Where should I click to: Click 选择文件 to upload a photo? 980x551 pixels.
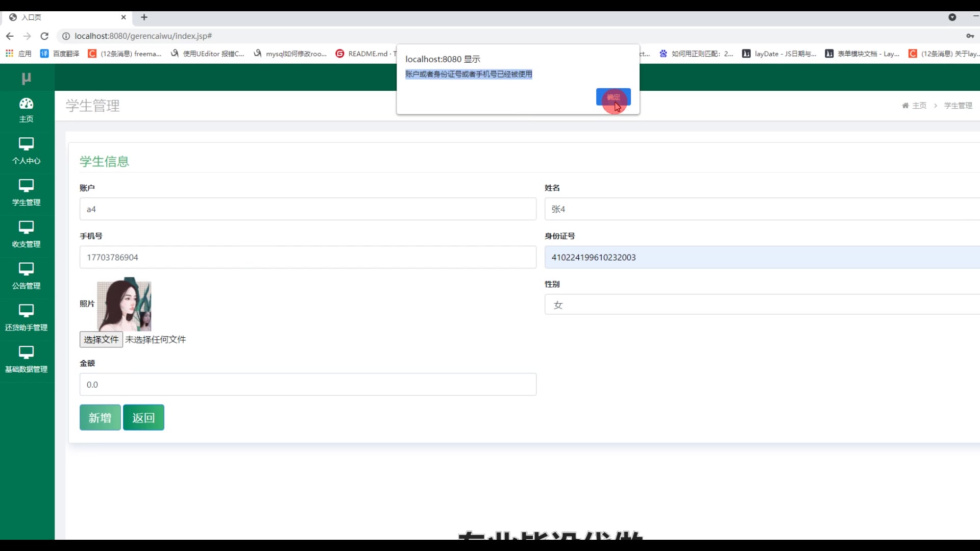(101, 340)
